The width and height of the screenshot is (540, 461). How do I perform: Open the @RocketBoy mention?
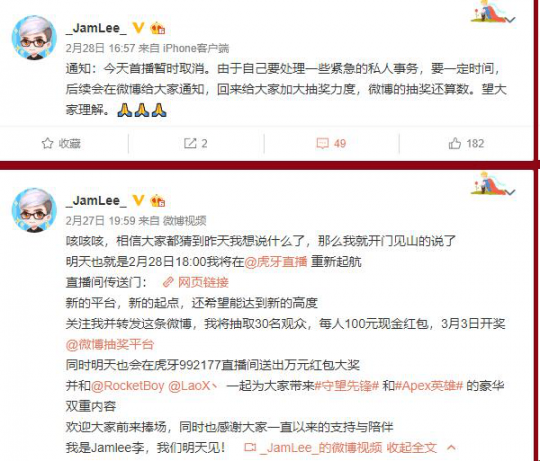pyautogui.click(x=127, y=386)
